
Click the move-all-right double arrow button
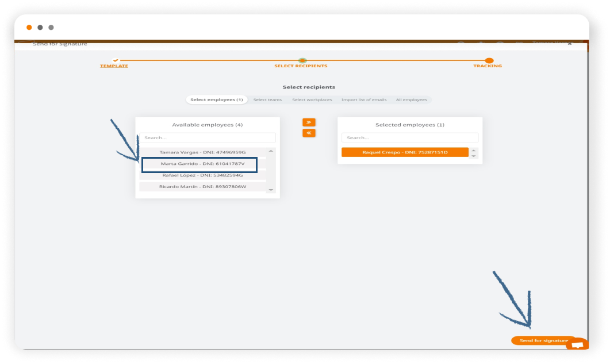pyautogui.click(x=309, y=122)
